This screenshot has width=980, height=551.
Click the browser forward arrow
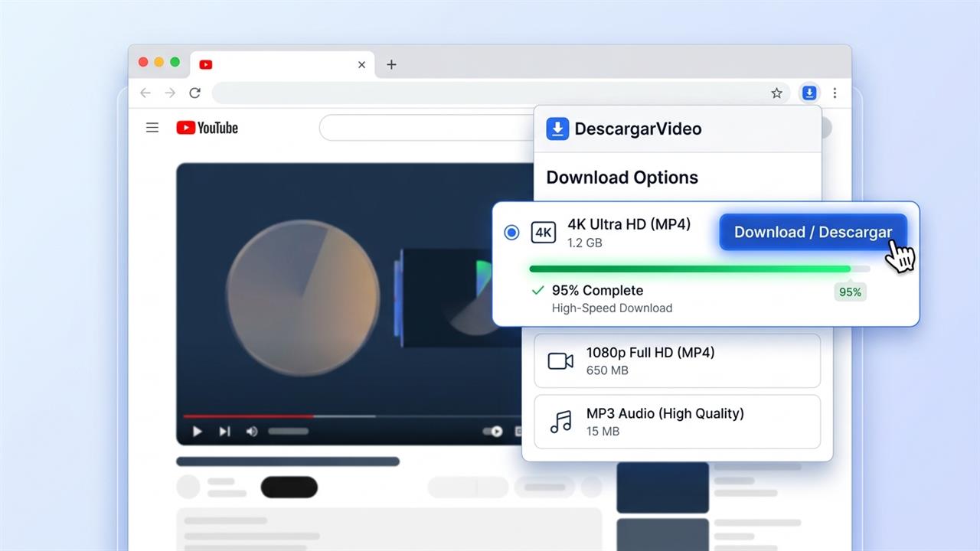coord(170,93)
